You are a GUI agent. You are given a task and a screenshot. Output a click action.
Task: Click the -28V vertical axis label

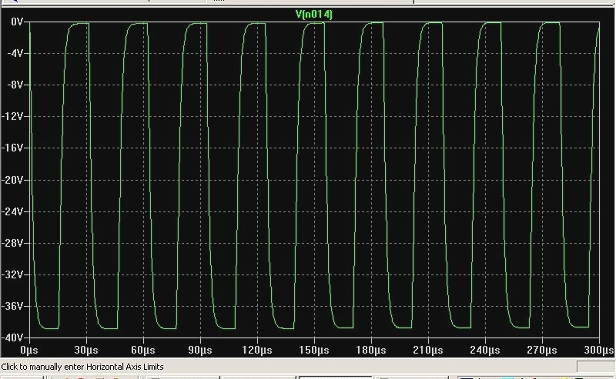13,243
